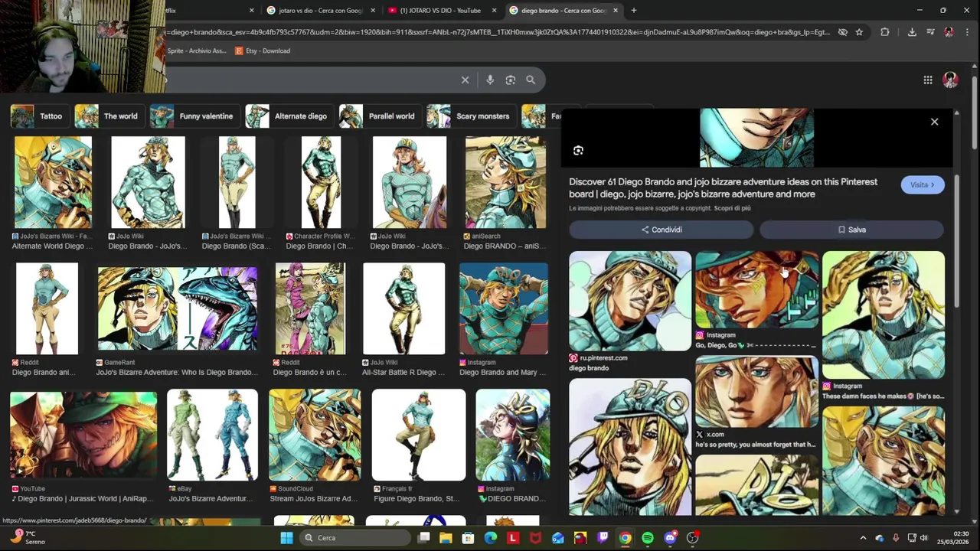Open Discord from the taskbar
The image size is (980, 551).
tap(670, 538)
